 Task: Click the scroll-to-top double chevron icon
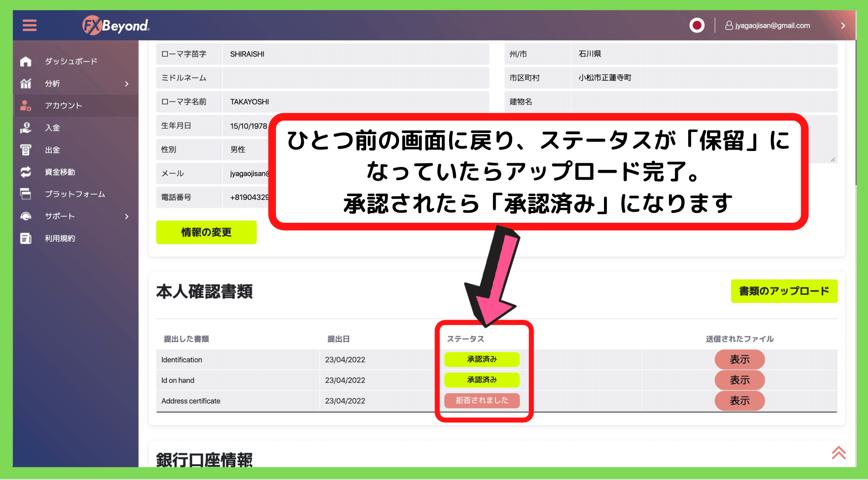838,453
